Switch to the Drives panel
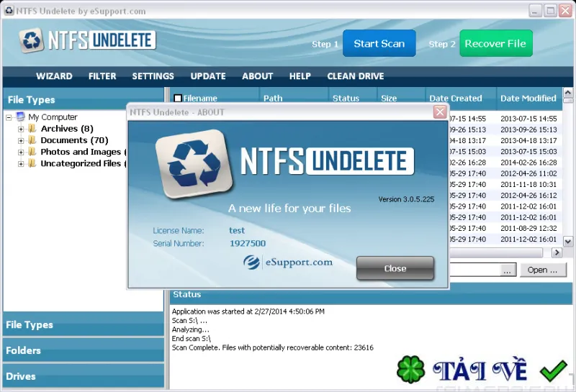576x392 pixels. [x=83, y=376]
